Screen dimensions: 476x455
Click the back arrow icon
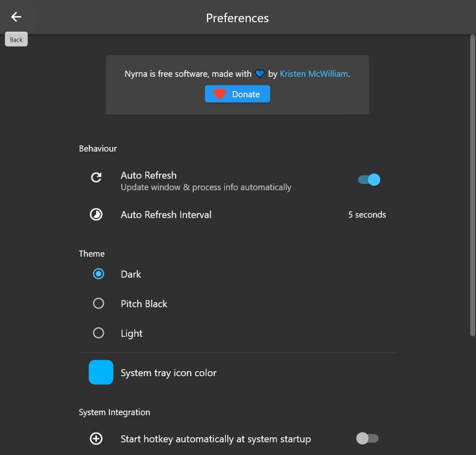[16, 17]
